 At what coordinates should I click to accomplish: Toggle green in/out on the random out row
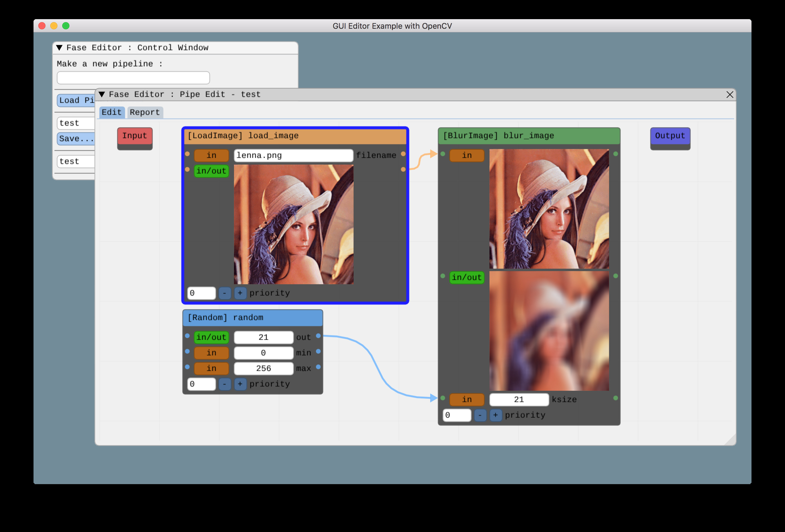coord(211,337)
